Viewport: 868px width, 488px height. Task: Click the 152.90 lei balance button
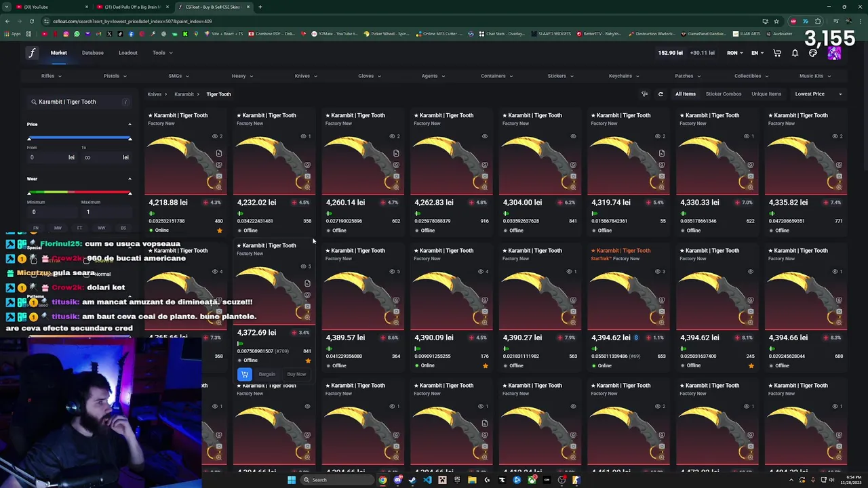(x=670, y=53)
